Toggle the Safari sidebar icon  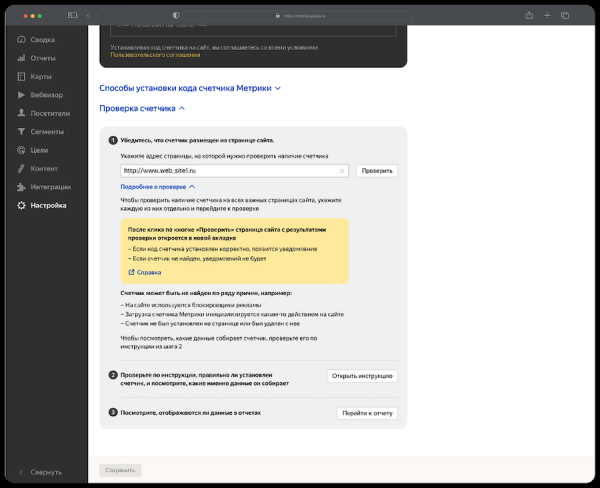72,15
